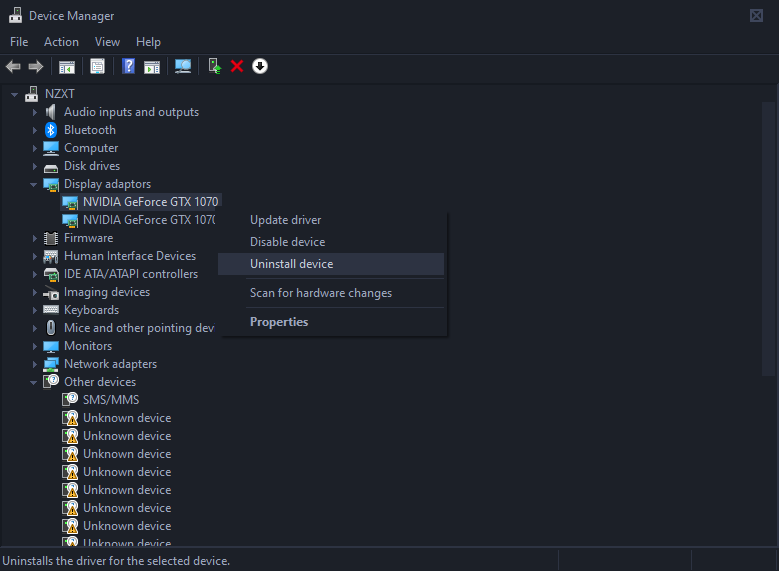Open the Help menu
This screenshot has height=571, width=779.
tap(148, 42)
